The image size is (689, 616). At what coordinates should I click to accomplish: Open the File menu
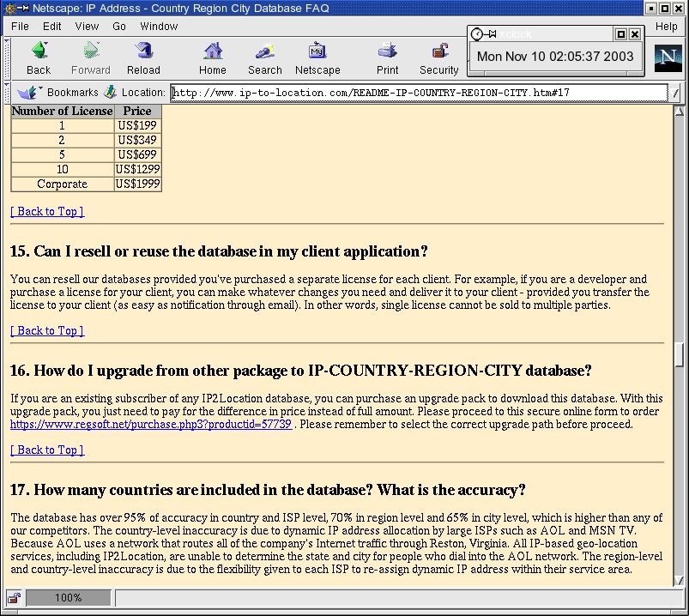coord(21,27)
